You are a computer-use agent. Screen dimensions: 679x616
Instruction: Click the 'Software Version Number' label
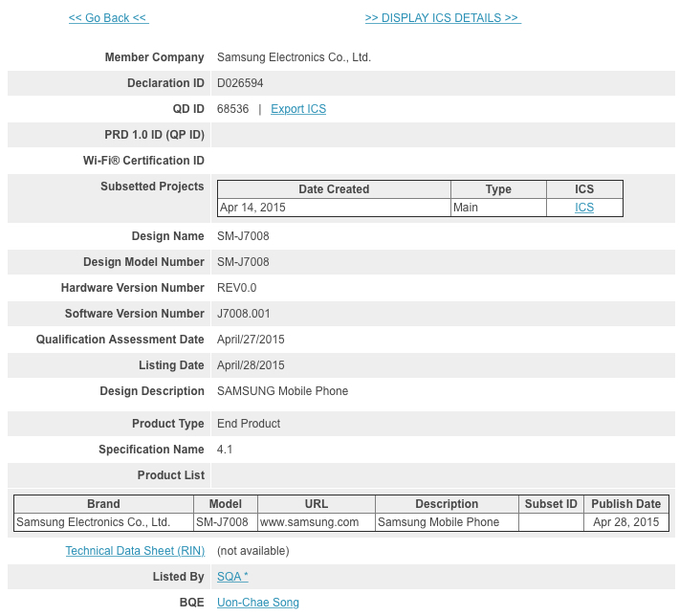135,314
